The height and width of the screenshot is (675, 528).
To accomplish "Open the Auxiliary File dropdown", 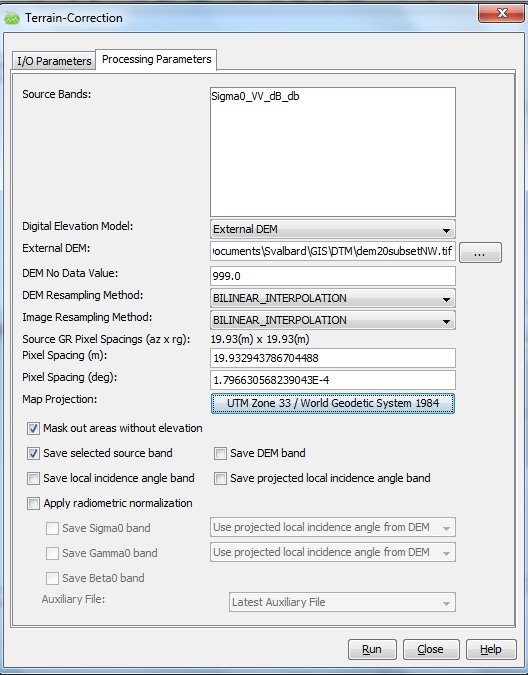I will pyautogui.click(x=342, y=602).
